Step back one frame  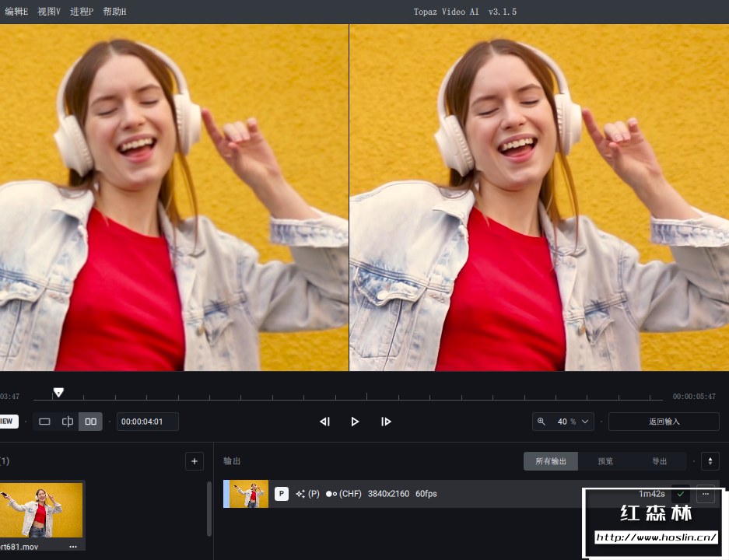325,422
